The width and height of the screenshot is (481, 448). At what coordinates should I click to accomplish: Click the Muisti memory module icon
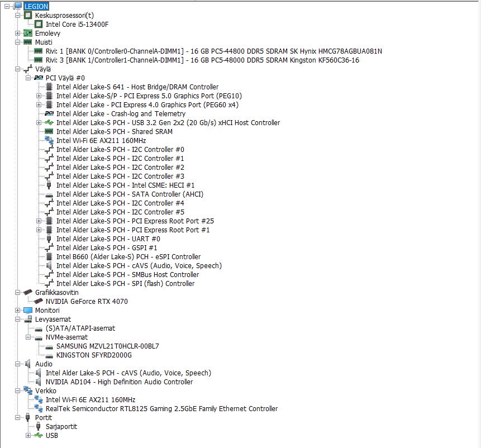[x=28, y=42]
